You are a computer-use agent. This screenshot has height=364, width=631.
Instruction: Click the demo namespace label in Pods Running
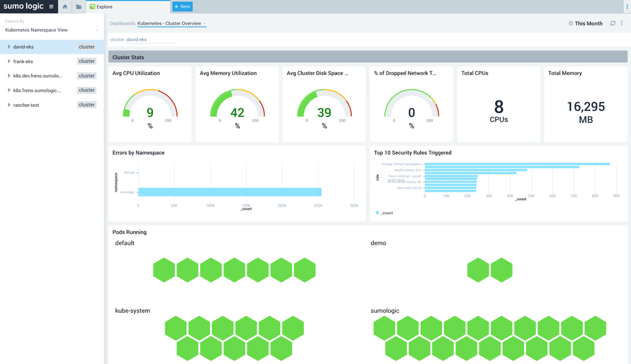(378, 243)
